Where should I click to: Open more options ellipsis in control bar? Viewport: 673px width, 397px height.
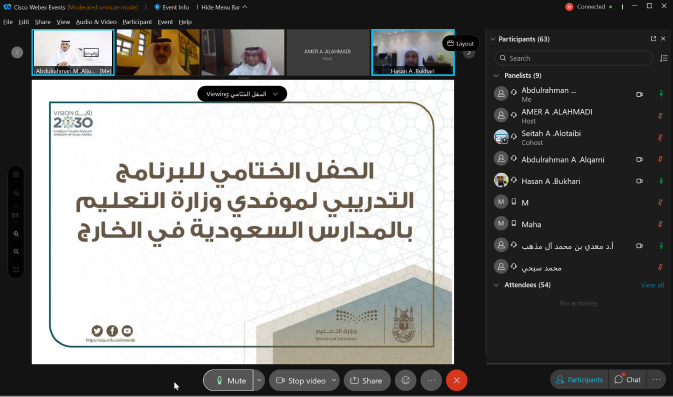pyautogui.click(x=431, y=380)
